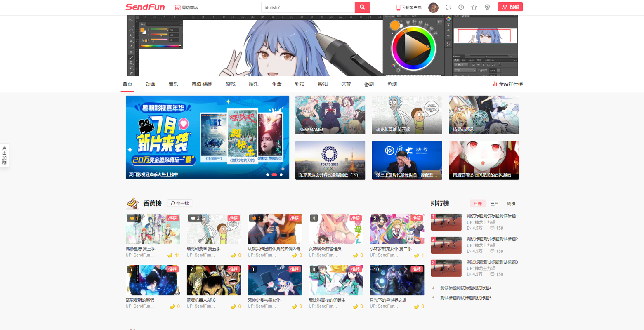Image resolution: width=644 pixels, height=330 pixels.
Task: Click 推荐 tag on 女神宿舍的管理员 thumbnail
Action: 356,218
